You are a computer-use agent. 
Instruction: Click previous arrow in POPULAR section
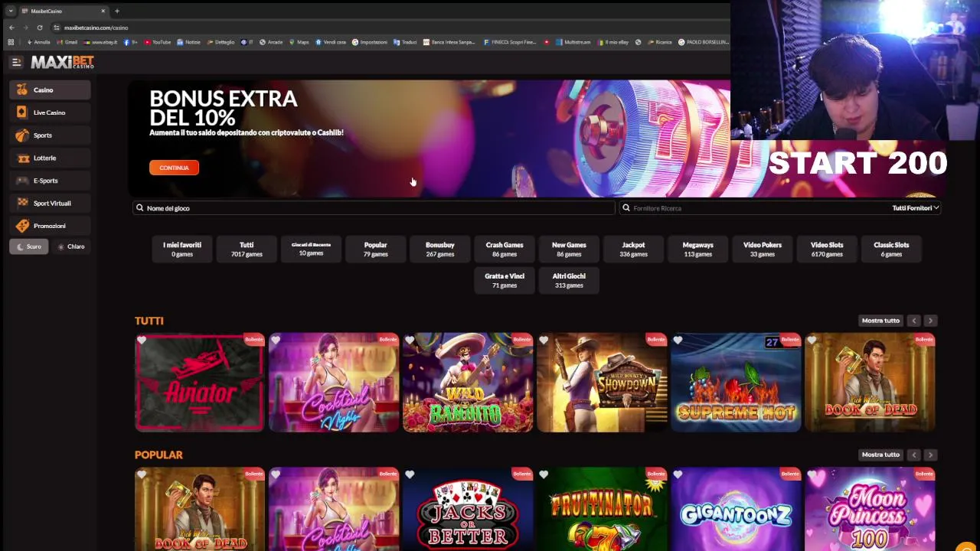[x=914, y=455]
